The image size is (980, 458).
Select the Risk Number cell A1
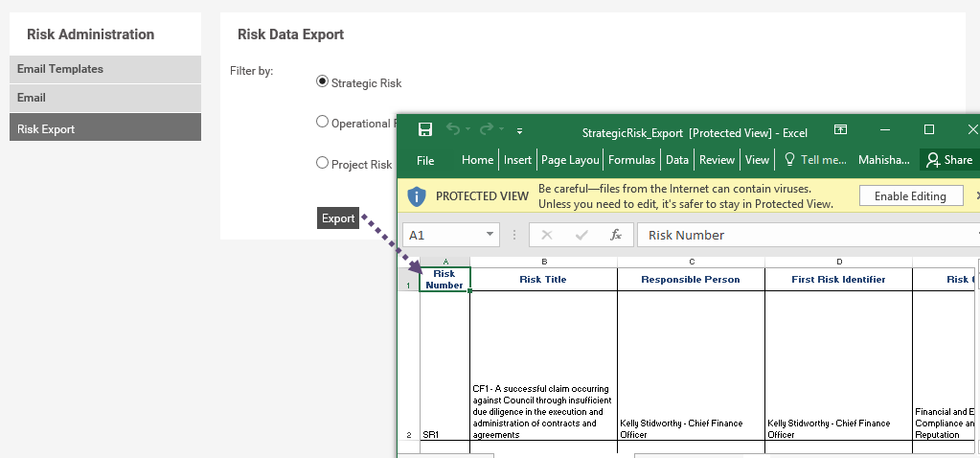coord(445,279)
